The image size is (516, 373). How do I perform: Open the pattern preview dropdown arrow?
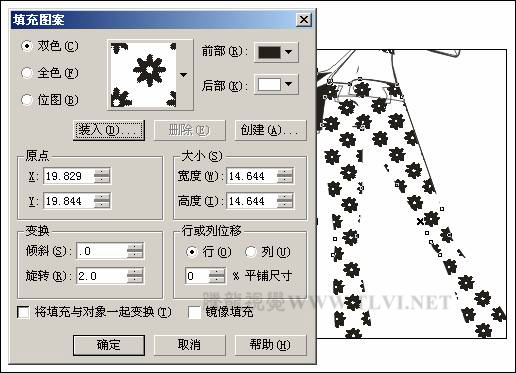pyautogui.click(x=183, y=75)
